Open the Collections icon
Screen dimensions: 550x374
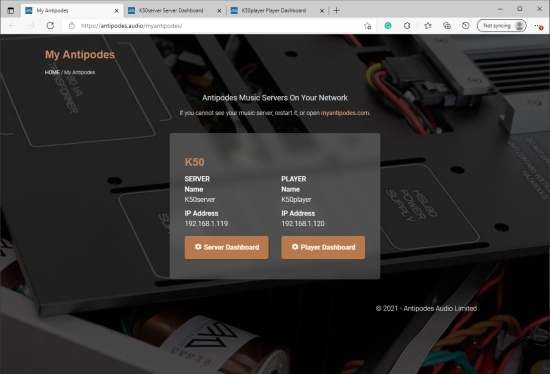447,26
